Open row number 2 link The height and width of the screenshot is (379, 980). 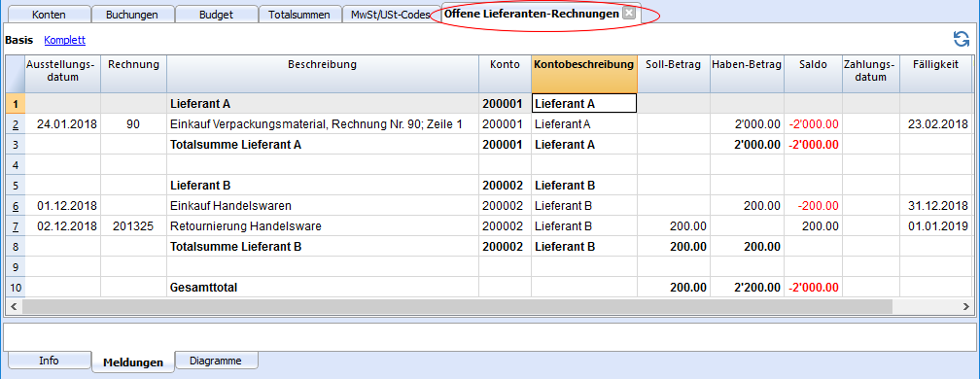point(15,124)
